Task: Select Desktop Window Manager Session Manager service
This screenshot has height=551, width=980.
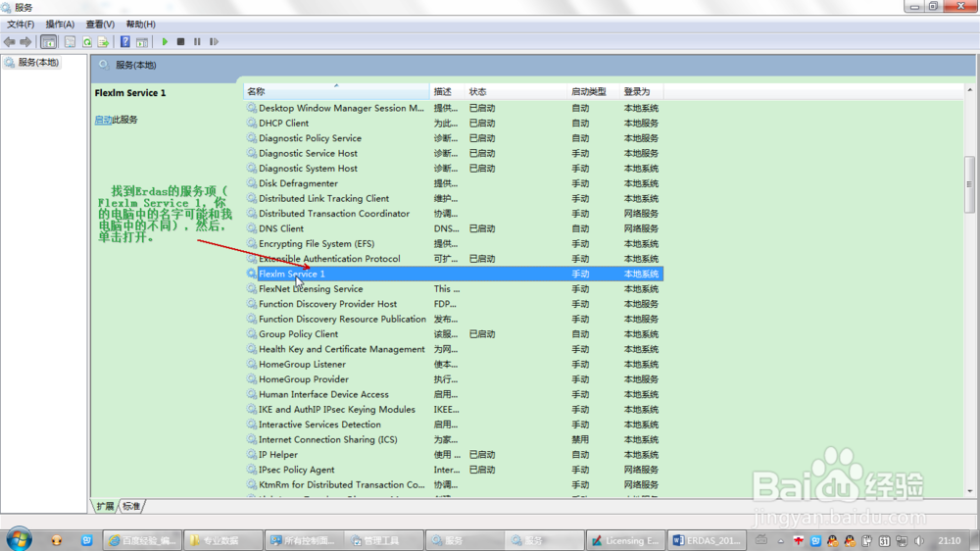Action: (454, 108)
